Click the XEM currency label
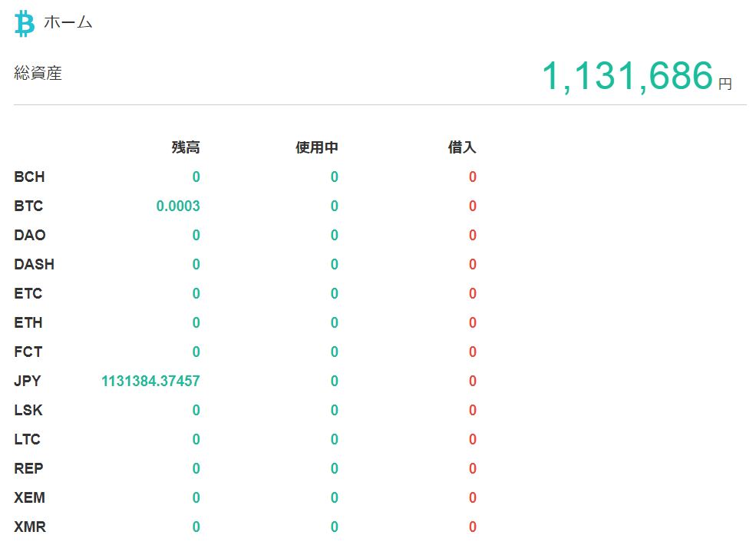The width and height of the screenshot is (756, 545). (29, 497)
